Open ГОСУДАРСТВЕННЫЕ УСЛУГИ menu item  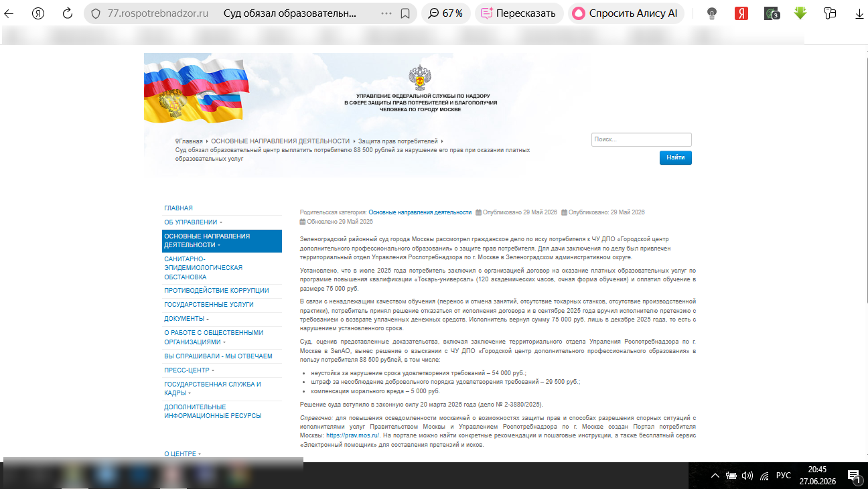[x=209, y=304]
